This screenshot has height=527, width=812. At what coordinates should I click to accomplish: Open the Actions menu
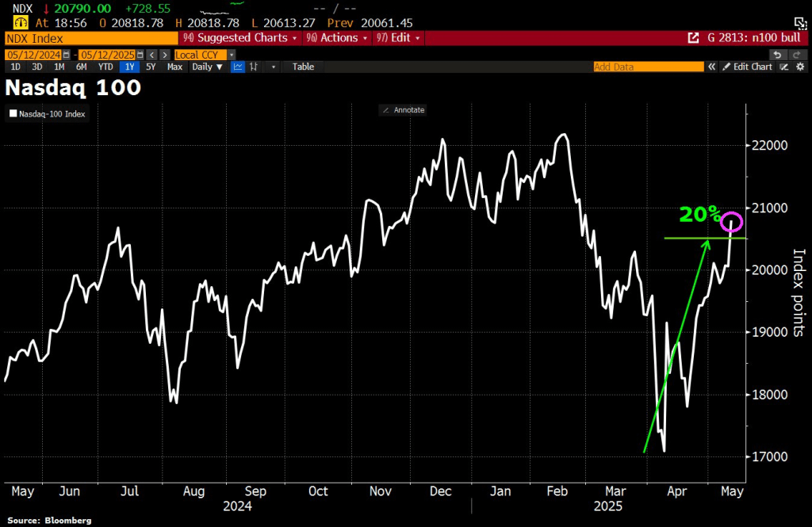pyautogui.click(x=339, y=37)
